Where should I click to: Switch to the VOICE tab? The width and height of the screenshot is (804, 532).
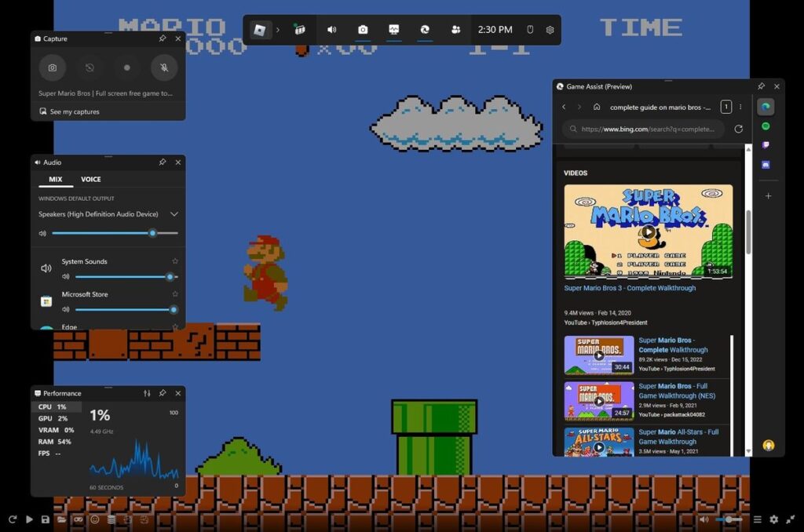click(90, 179)
